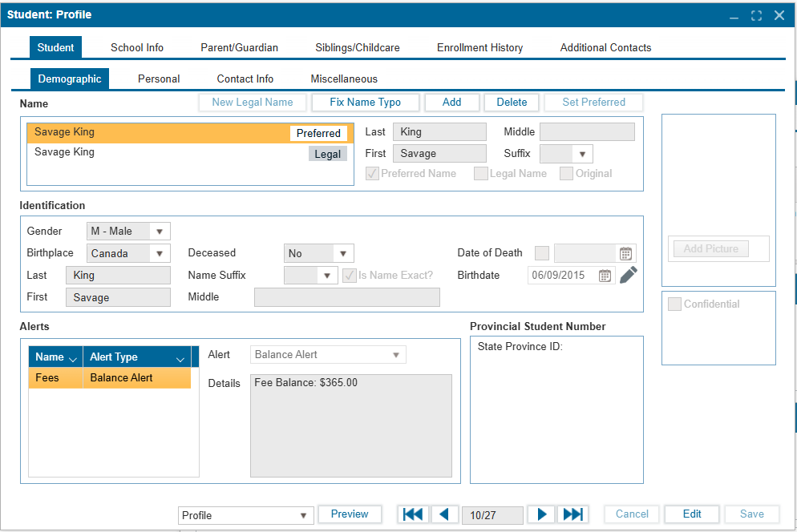The width and height of the screenshot is (797, 532).
Task: Maximize the Student Profile window
Action: (x=756, y=15)
